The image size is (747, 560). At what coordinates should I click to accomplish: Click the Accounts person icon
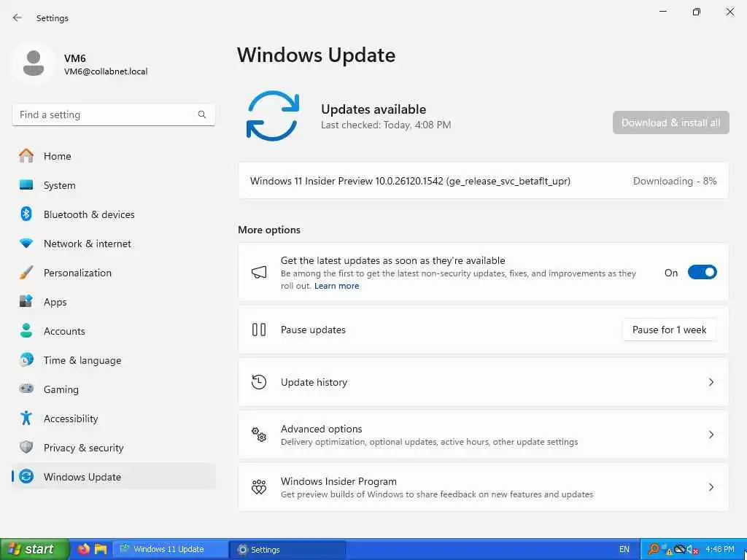26,330
